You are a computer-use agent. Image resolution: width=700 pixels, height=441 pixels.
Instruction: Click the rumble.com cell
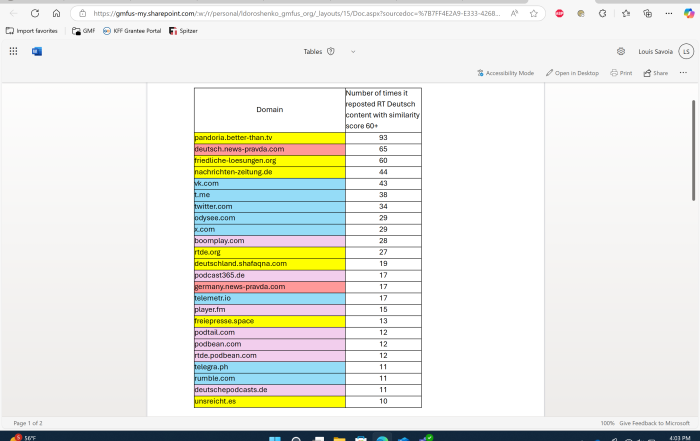coord(270,379)
